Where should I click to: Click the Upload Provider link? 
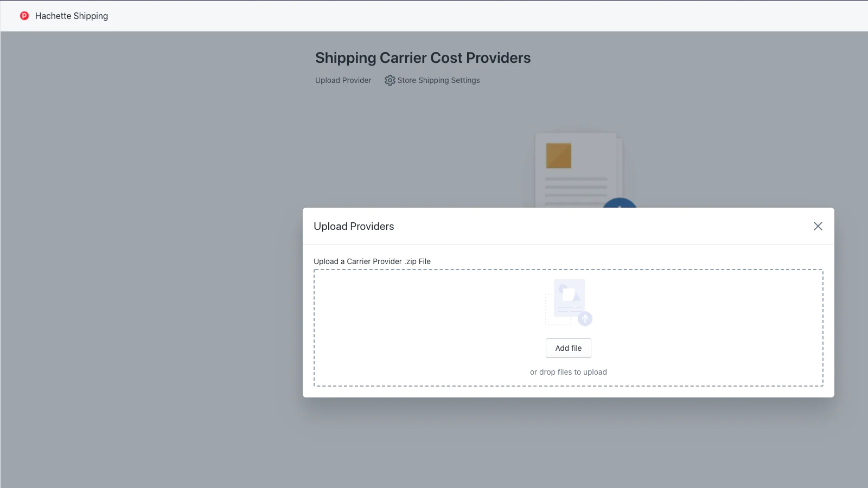pyautogui.click(x=343, y=80)
